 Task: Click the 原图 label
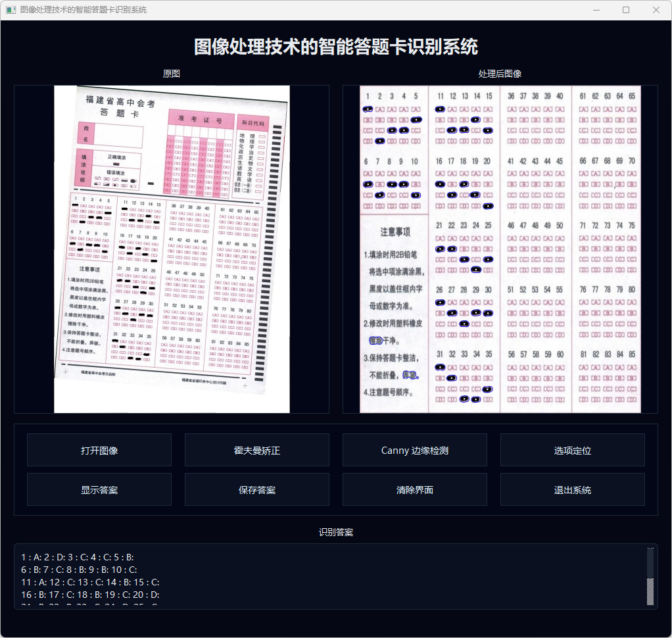point(172,74)
